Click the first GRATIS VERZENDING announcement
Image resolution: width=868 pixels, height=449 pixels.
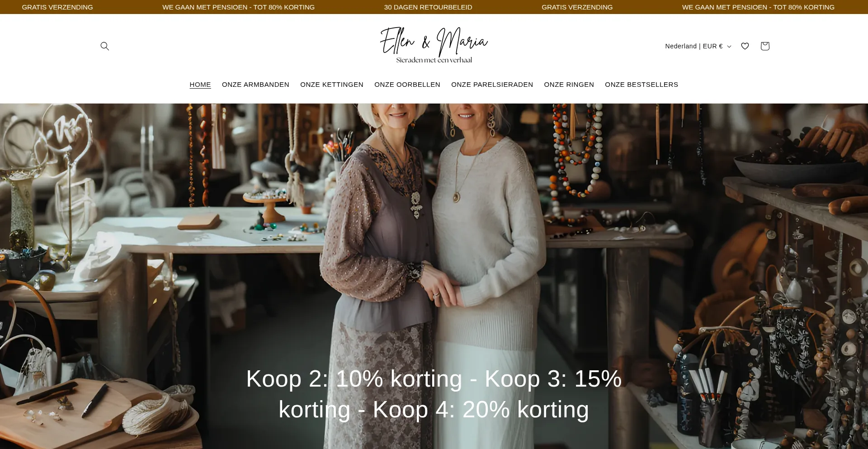coord(57,7)
